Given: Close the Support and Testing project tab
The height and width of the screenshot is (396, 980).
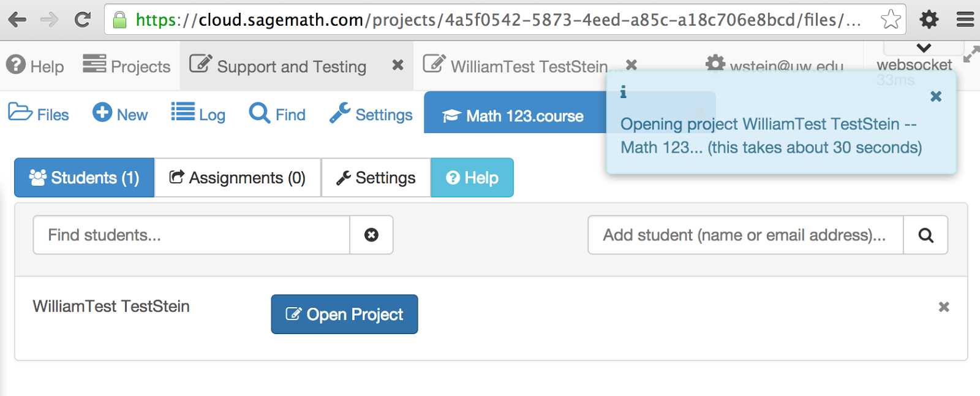Looking at the screenshot, I should [398, 65].
